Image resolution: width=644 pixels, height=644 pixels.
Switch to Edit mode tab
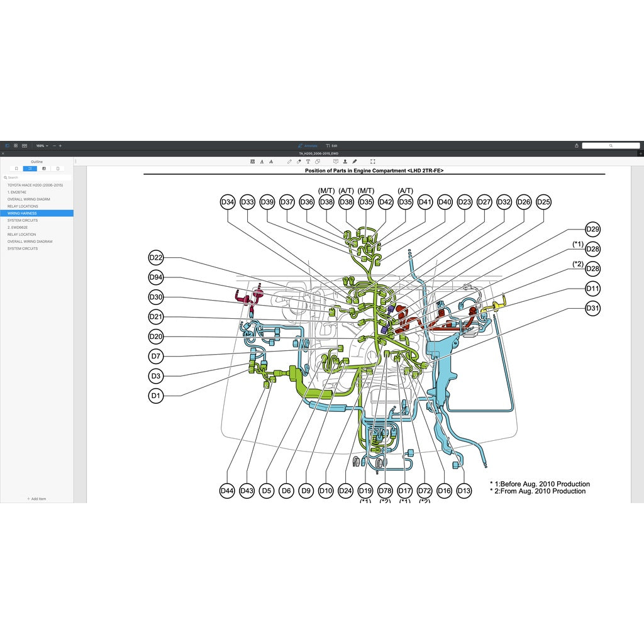click(332, 145)
